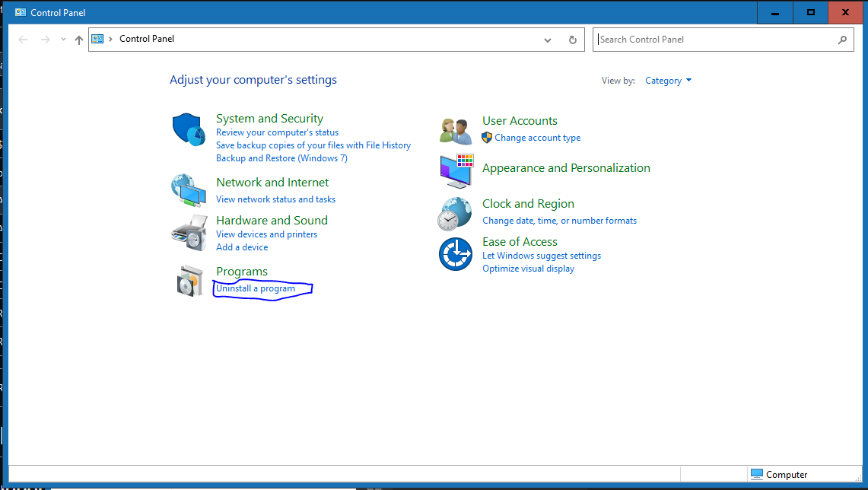Click the shield icon beside Change account type
This screenshot has width=868, height=490.
coord(487,137)
